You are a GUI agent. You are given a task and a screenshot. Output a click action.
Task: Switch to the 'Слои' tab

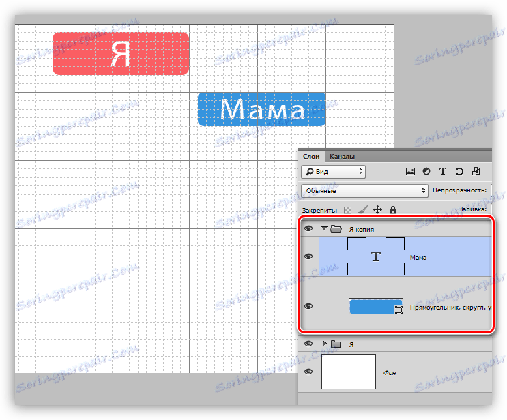tap(311, 156)
